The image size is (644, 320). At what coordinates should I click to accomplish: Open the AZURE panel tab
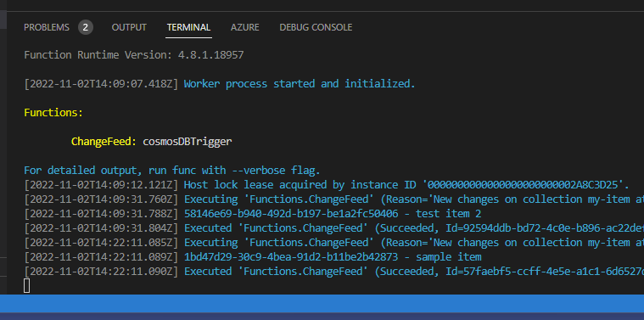[244, 27]
